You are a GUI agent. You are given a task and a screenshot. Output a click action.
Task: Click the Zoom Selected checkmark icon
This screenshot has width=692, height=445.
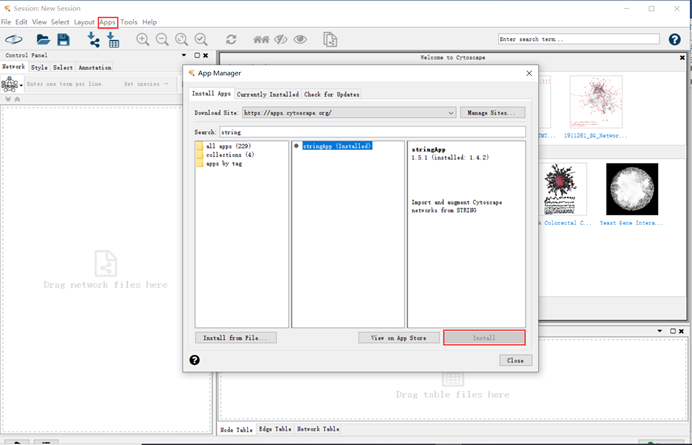tap(201, 39)
